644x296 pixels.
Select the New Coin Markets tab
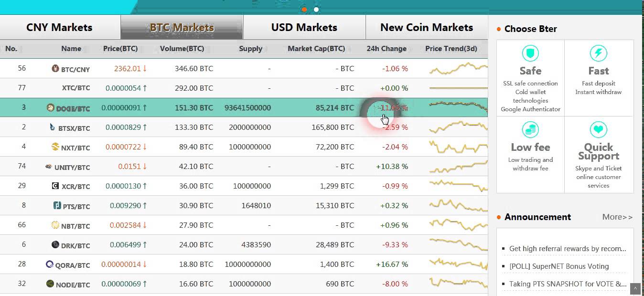[x=427, y=27]
